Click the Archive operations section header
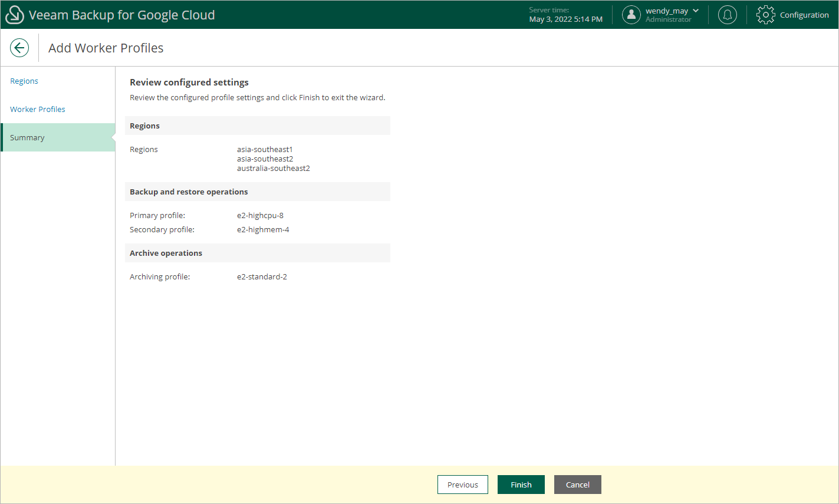 pyautogui.click(x=258, y=253)
